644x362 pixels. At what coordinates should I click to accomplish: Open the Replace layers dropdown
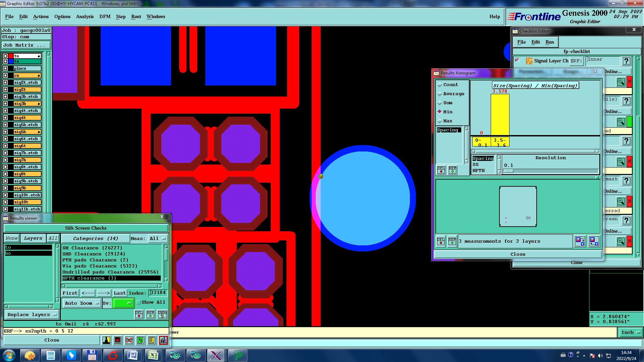[32, 314]
